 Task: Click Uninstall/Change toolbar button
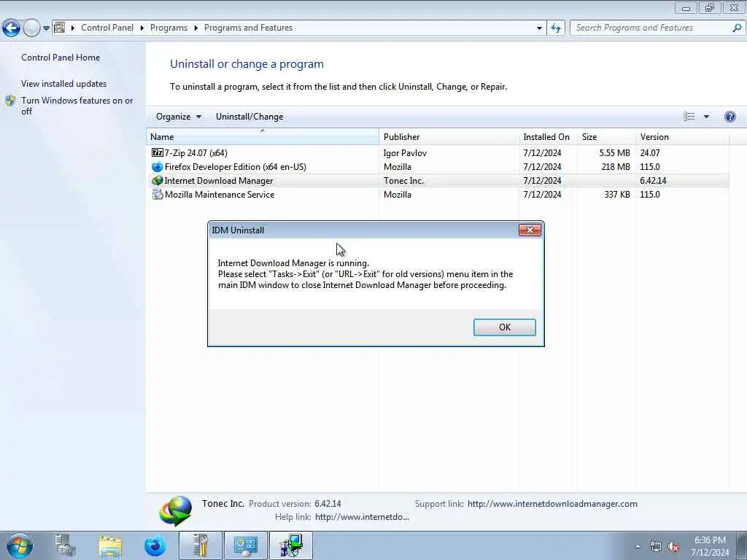(249, 117)
